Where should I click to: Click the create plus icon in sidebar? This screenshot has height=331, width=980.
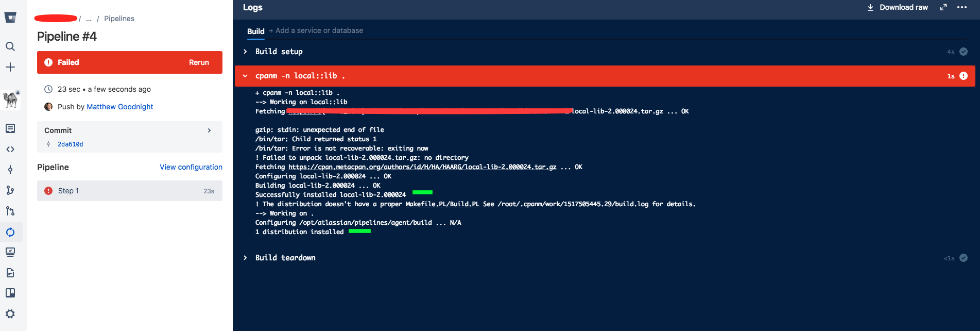point(10,67)
